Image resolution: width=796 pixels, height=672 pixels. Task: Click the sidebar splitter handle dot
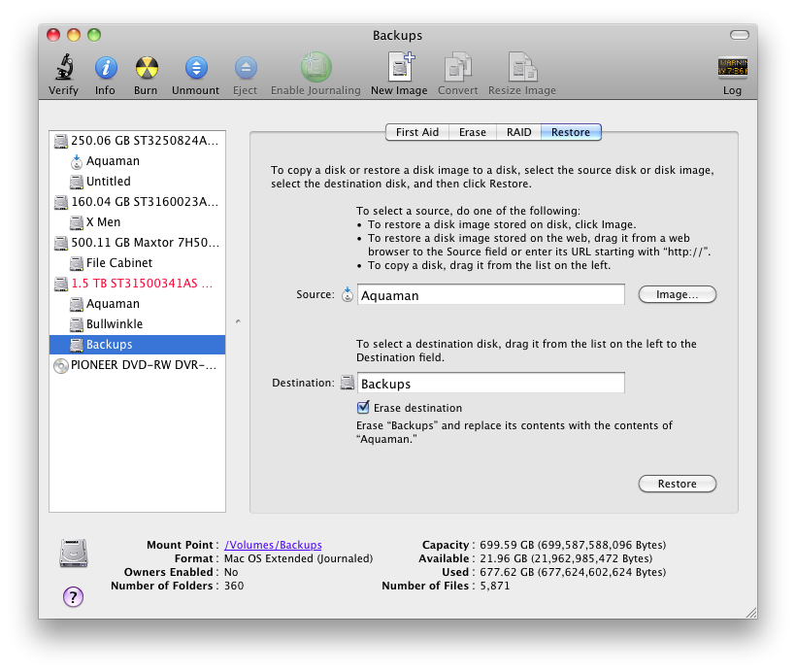tap(238, 321)
